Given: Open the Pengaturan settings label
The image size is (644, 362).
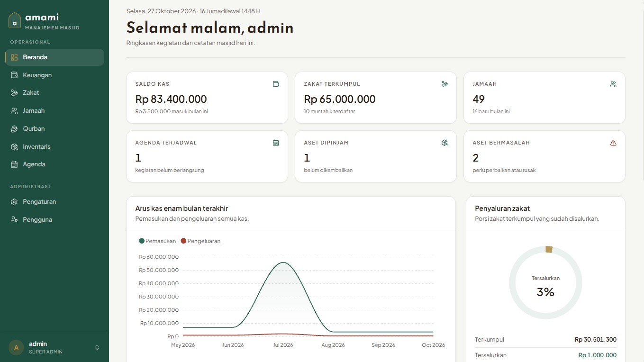Looking at the screenshot, I should [x=39, y=202].
